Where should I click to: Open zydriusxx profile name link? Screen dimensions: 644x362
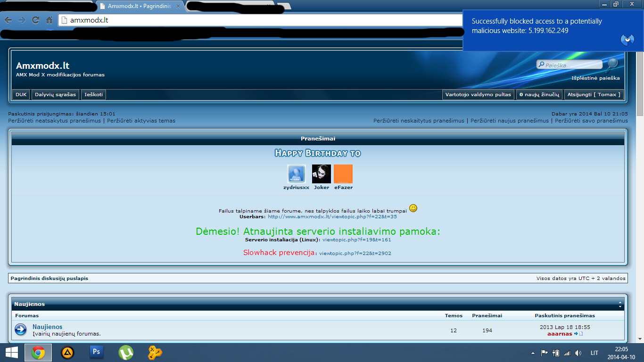pyautogui.click(x=297, y=188)
